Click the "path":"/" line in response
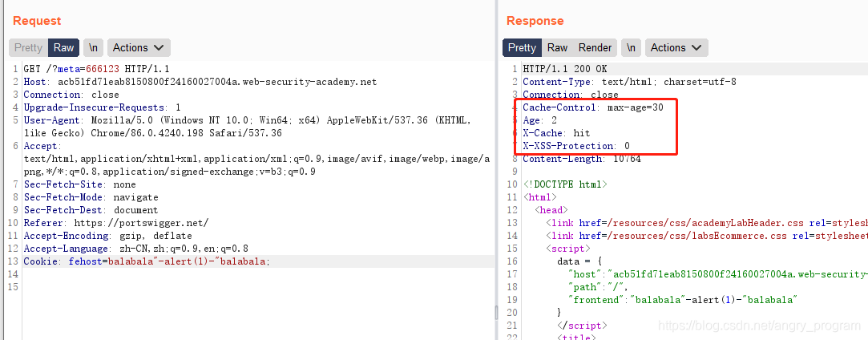 pos(599,286)
